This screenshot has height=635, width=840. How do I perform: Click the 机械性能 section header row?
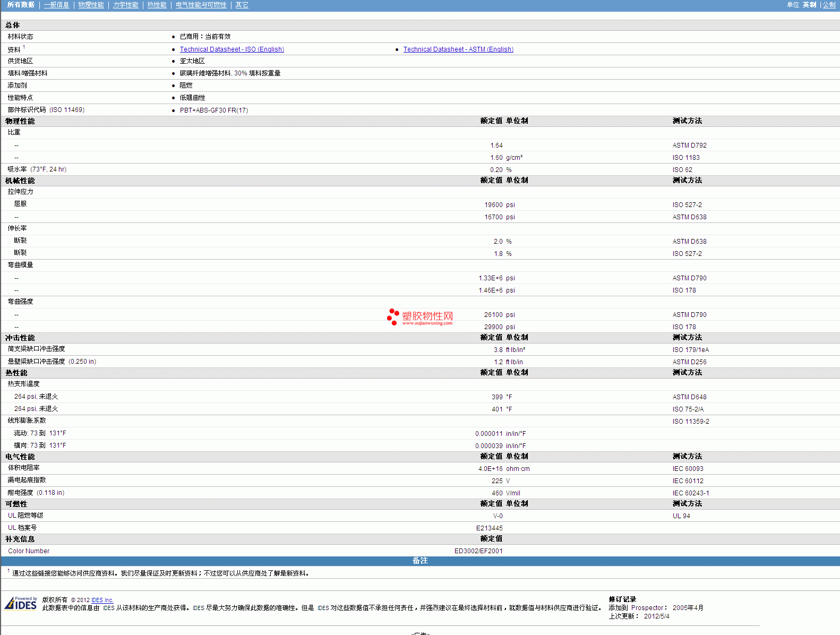coord(20,181)
